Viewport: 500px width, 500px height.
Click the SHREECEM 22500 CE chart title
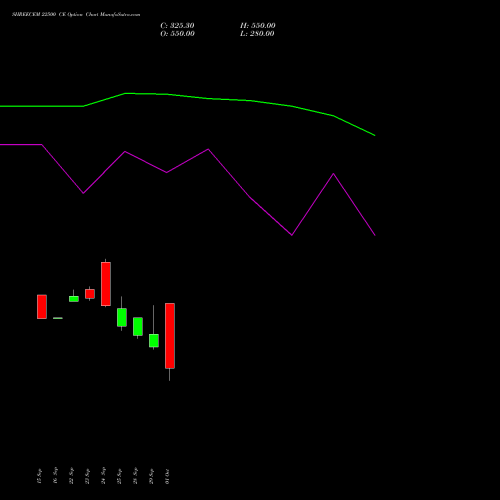(76, 15)
